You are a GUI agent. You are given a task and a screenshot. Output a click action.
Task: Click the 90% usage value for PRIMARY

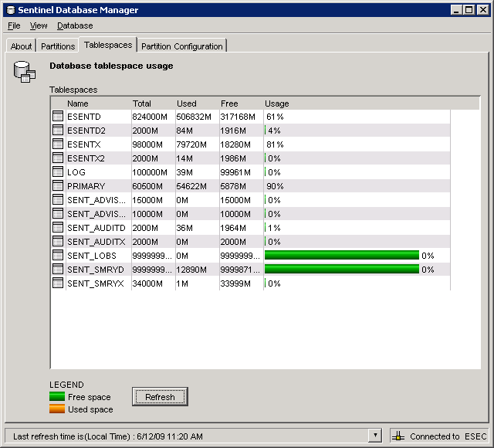pos(275,186)
